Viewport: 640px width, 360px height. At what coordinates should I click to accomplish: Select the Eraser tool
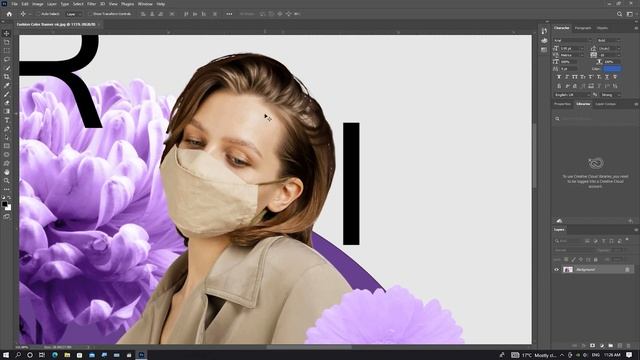[7, 103]
